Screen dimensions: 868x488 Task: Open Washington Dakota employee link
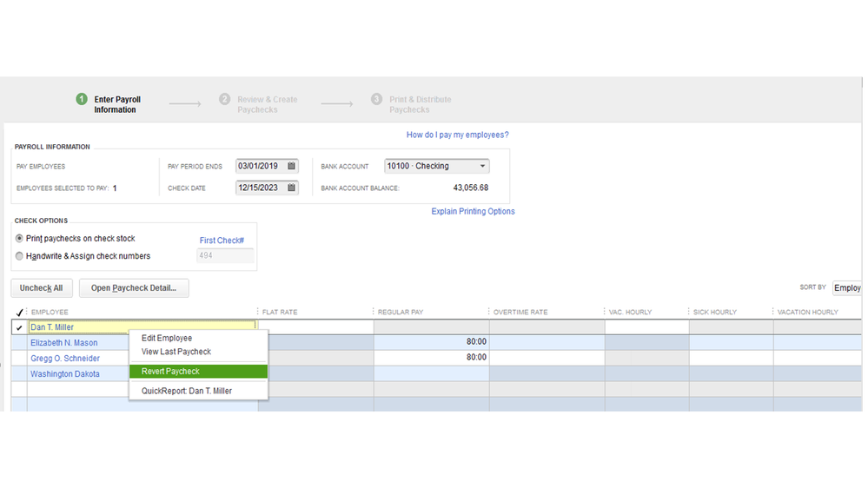click(x=65, y=374)
